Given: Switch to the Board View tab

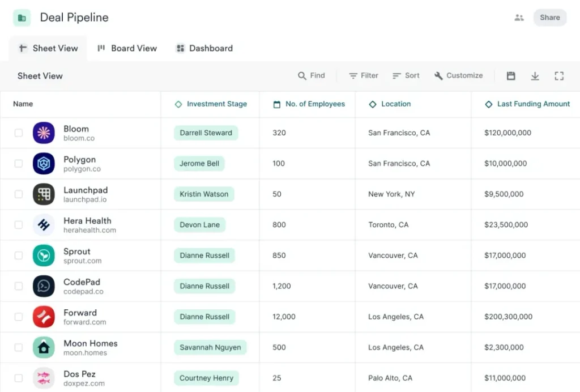Looking at the screenshot, I should click(127, 48).
